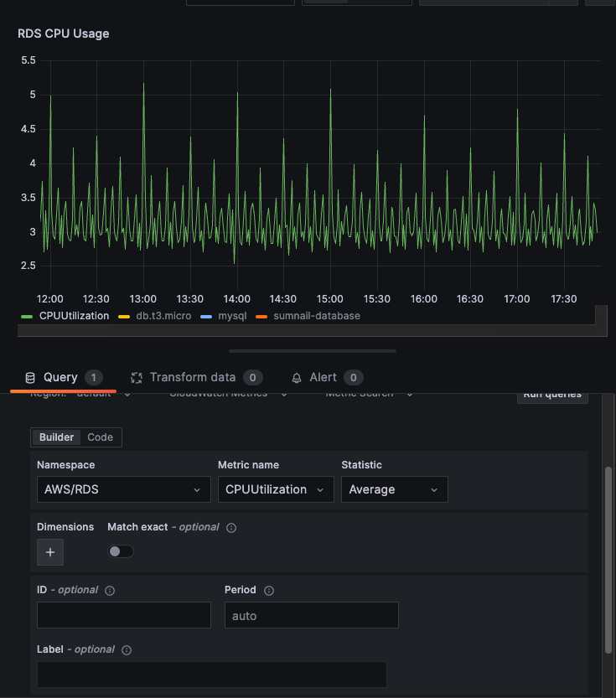Show info icon for Label field
The height and width of the screenshot is (698, 616).
coord(127,650)
